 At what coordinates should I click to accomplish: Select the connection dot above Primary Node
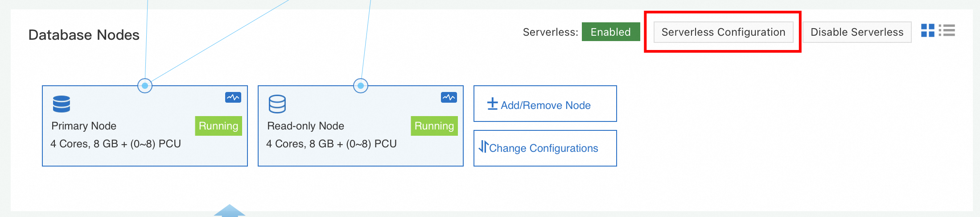pyautogui.click(x=145, y=86)
